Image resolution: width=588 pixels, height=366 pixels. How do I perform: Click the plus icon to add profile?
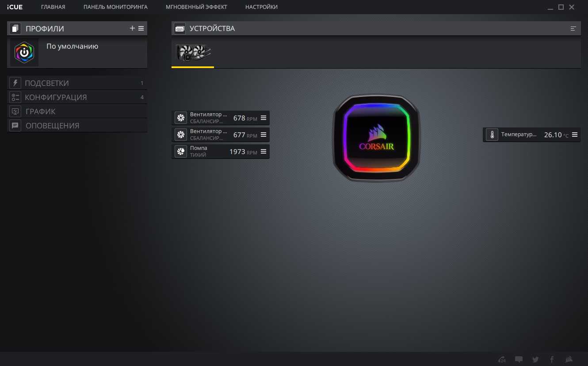click(x=132, y=28)
